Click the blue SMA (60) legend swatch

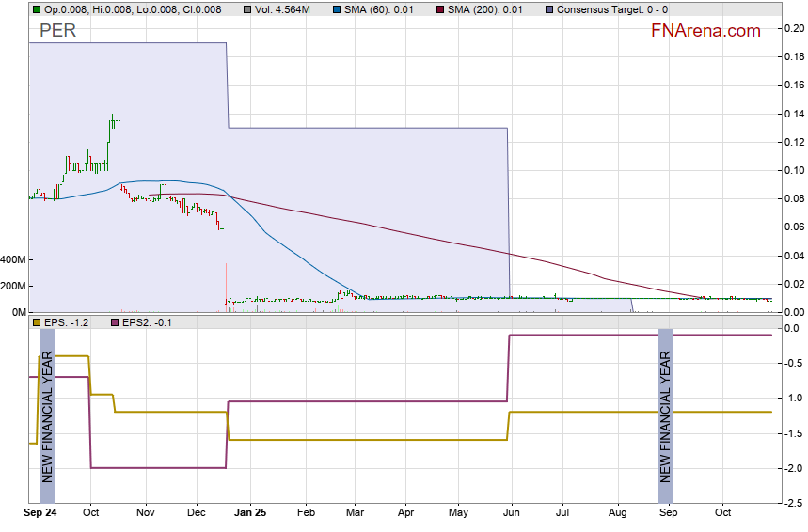[337, 9]
